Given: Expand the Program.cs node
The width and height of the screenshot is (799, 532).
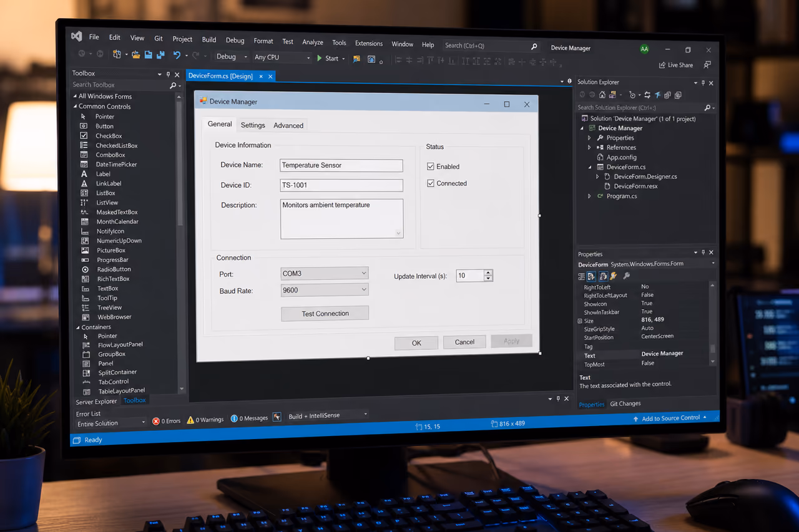Looking at the screenshot, I should (589, 196).
